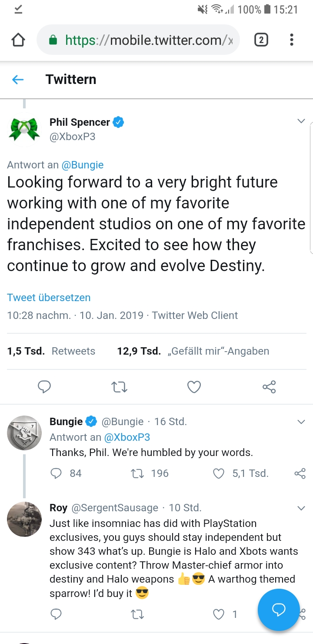
Task: Expand options chevron on Phil Spencer's tweet
Action: (301, 121)
